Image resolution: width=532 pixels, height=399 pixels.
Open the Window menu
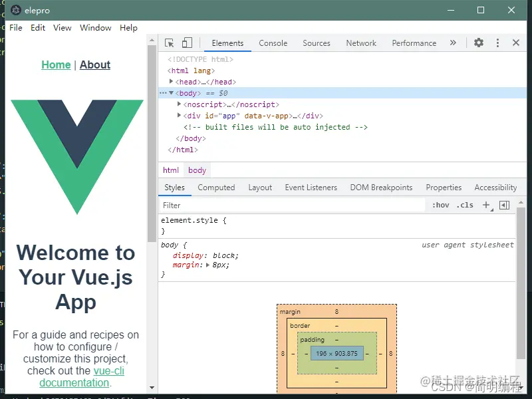pos(95,28)
